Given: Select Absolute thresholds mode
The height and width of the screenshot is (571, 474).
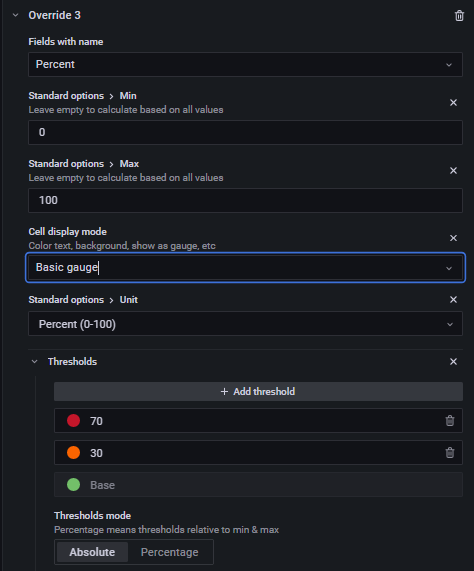Looking at the screenshot, I should (92, 552).
